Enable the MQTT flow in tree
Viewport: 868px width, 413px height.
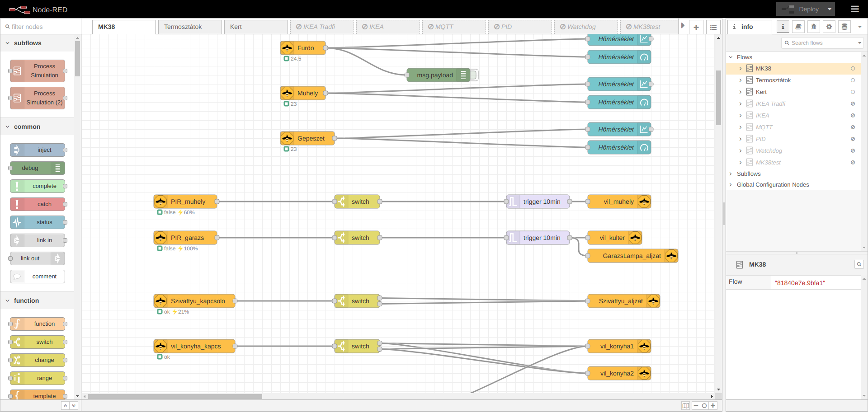tap(853, 127)
